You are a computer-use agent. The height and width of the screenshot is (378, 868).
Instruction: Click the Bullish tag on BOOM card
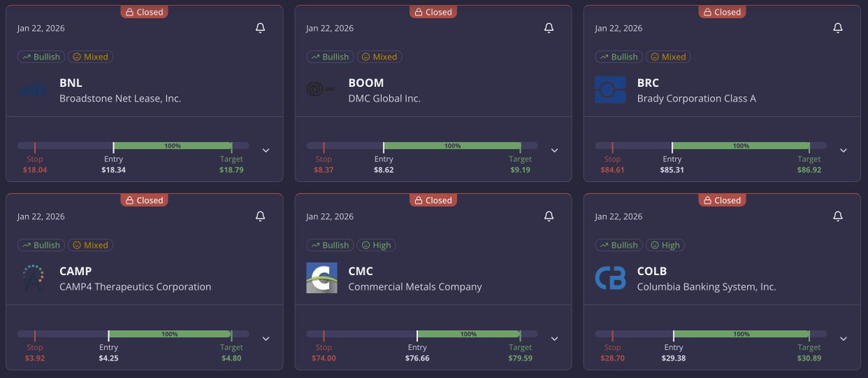point(330,56)
